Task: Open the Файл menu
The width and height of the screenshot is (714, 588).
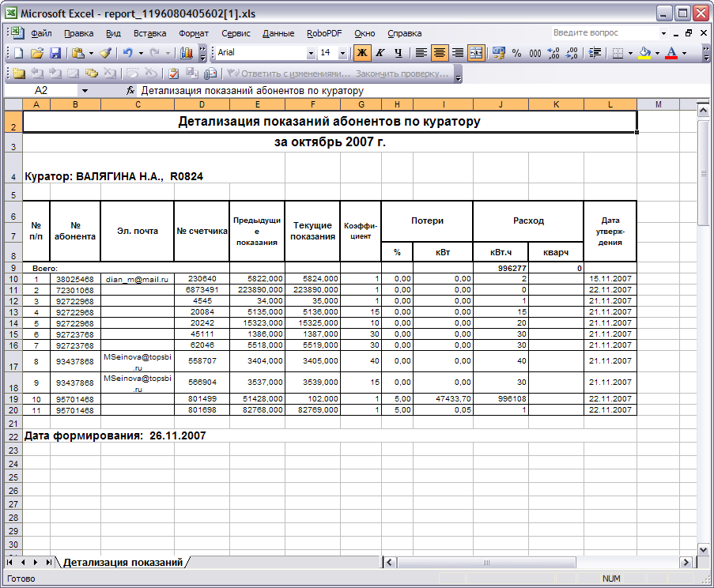Action: (x=41, y=33)
